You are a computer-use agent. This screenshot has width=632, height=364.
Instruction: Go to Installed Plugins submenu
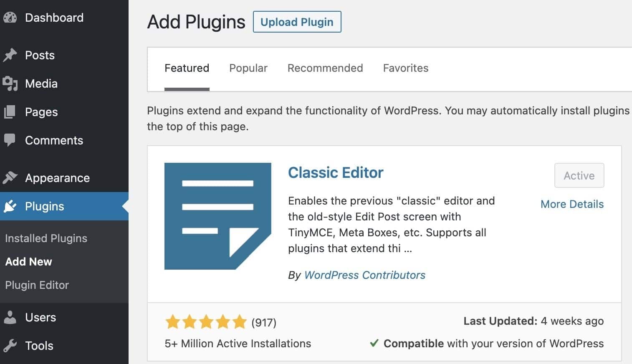point(46,238)
